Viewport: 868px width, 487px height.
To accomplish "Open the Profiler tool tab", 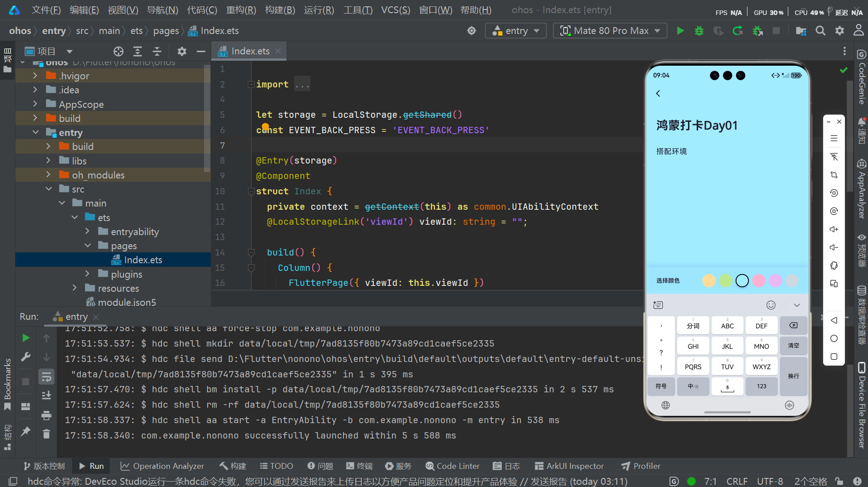I will tap(640, 466).
